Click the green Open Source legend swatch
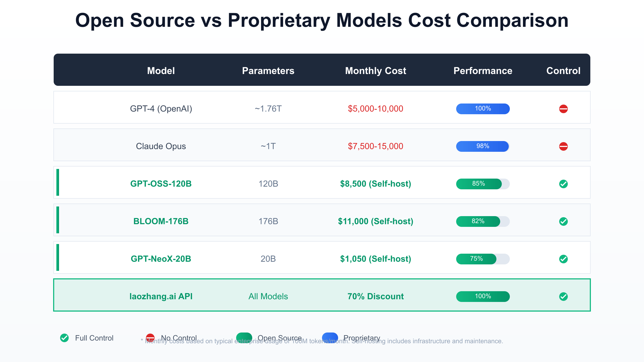 tap(244, 338)
